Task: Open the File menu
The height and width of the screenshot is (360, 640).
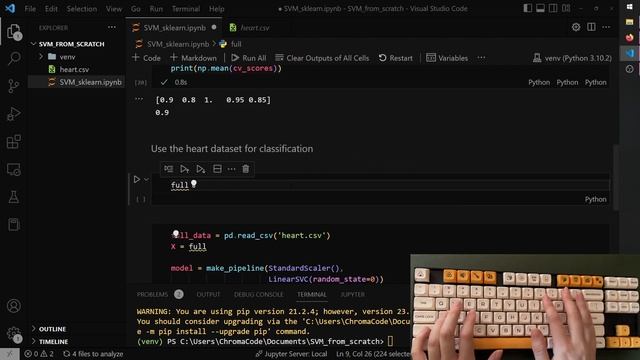Action: point(30,9)
